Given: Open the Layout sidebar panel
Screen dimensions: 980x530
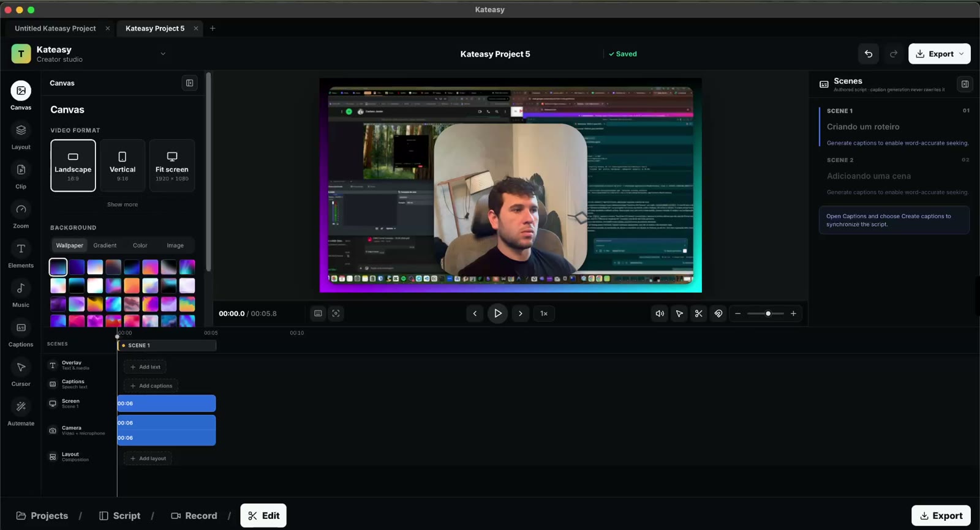Looking at the screenshot, I should coord(21,136).
